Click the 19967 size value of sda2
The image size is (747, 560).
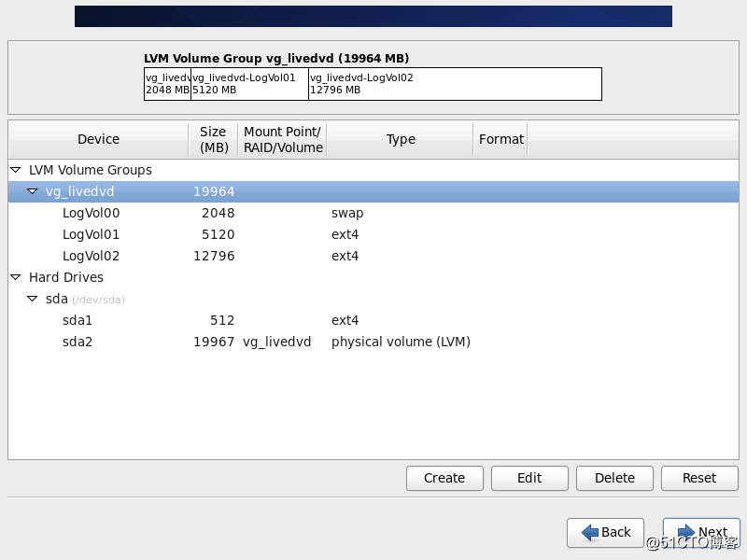click(x=214, y=342)
